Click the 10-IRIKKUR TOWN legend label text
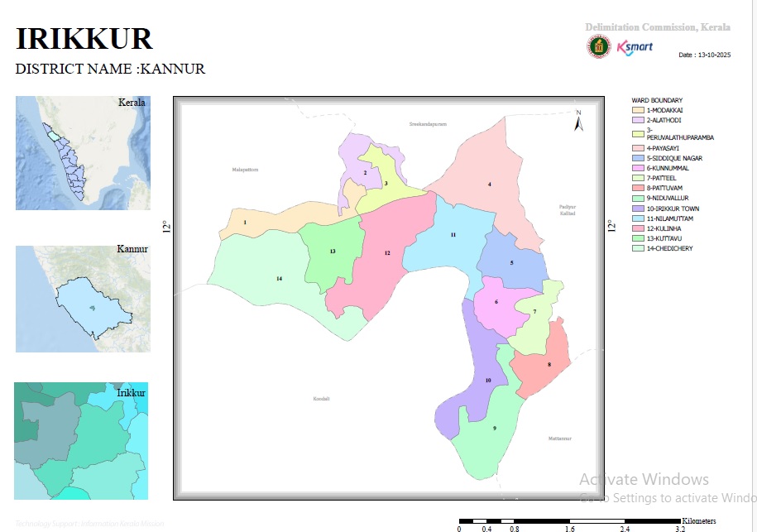The image size is (757, 532). [673, 208]
